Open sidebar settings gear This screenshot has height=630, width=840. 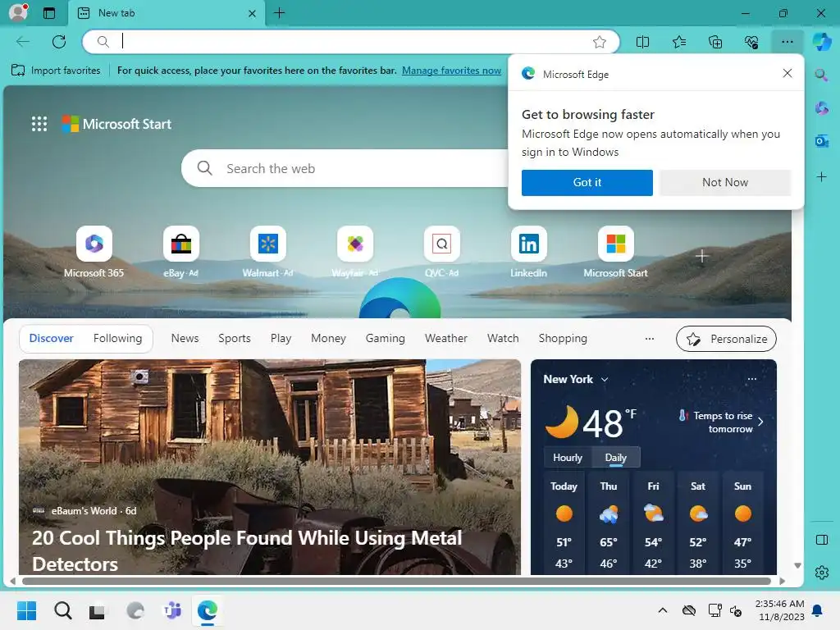pos(821,573)
